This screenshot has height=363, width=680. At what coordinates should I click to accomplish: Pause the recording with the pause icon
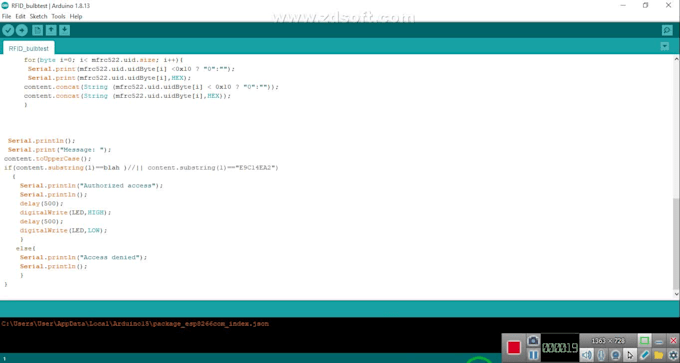coord(533,355)
